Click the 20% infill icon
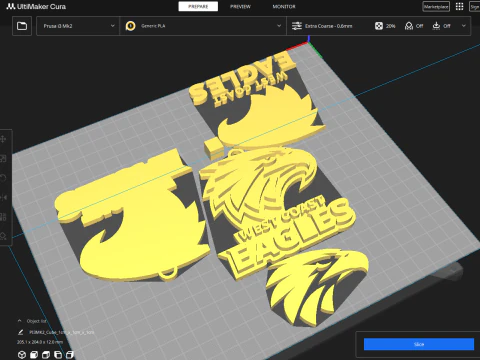The height and width of the screenshot is (360, 480). coord(379,26)
